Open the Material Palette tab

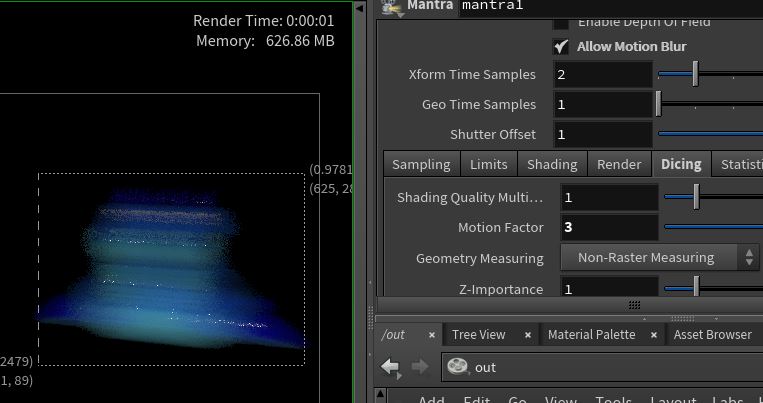pos(591,335)
